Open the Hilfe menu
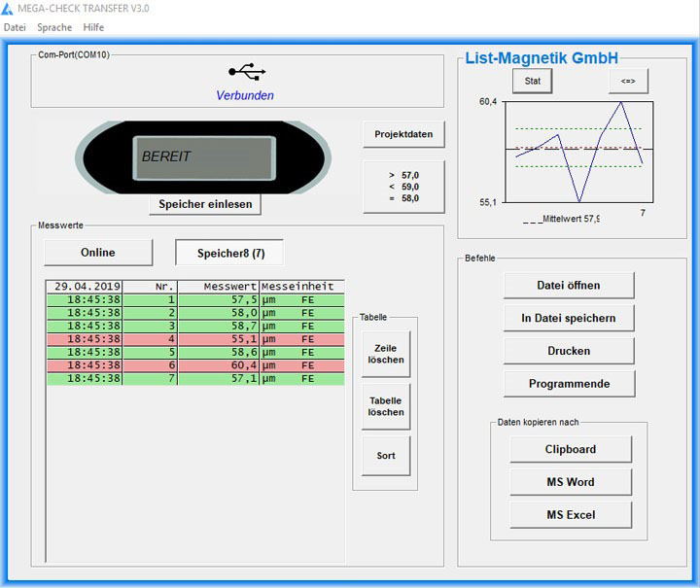The image size is (700, 588). click(93, 27)
